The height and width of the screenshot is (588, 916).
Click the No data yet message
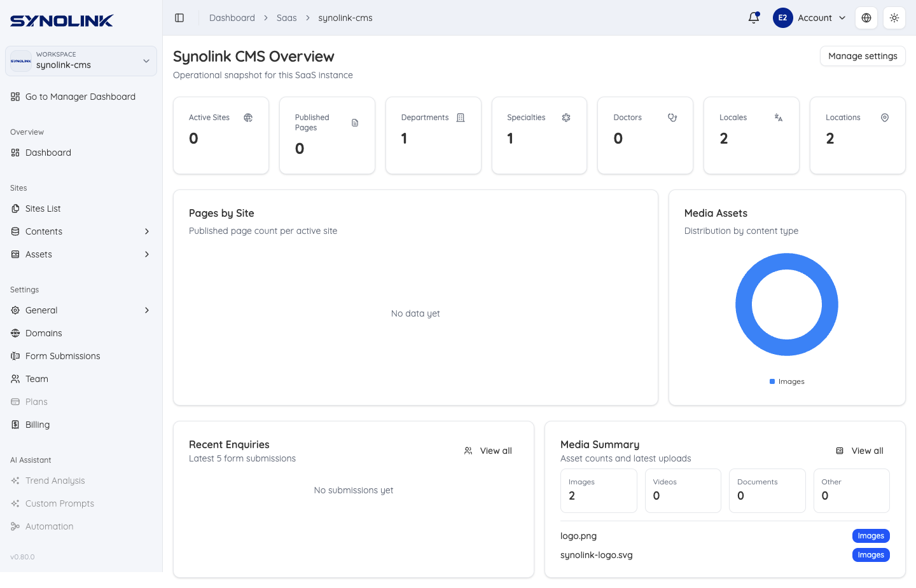415,313
